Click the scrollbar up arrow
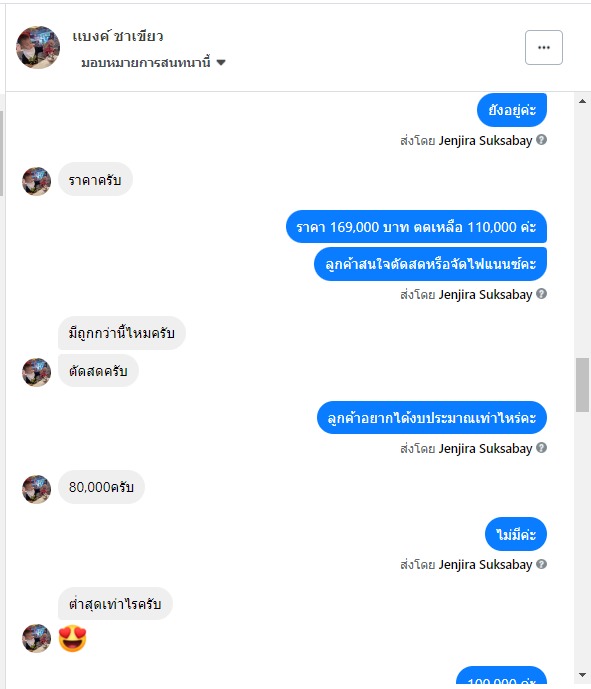Screen dimensions: 591x689 point(583,102)
